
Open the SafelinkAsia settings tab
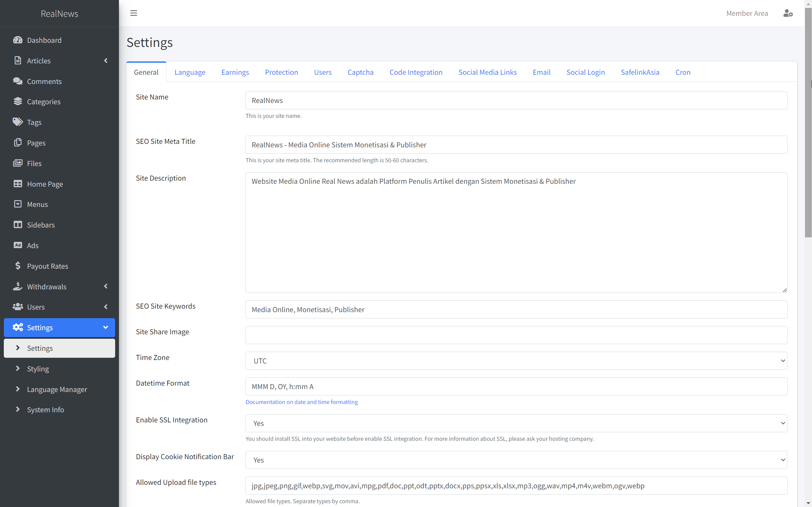tap(639, 72)
